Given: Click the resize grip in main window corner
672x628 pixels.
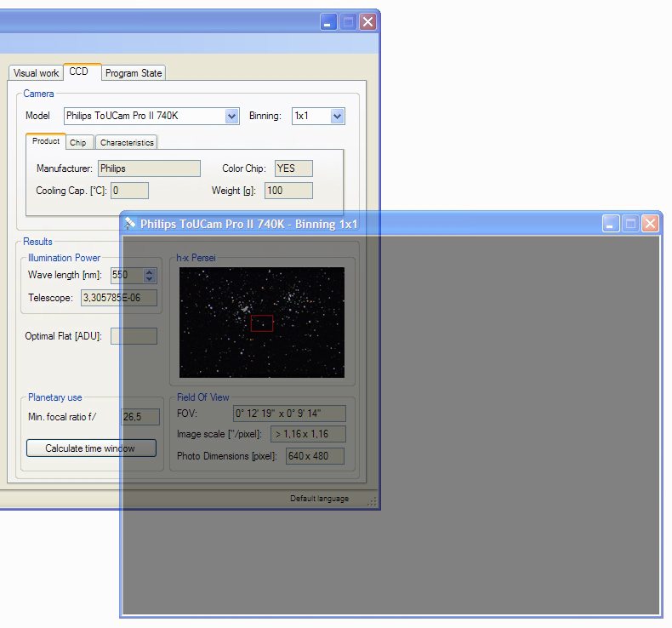Looking at the screenshot, I should (x=372, y=501).
